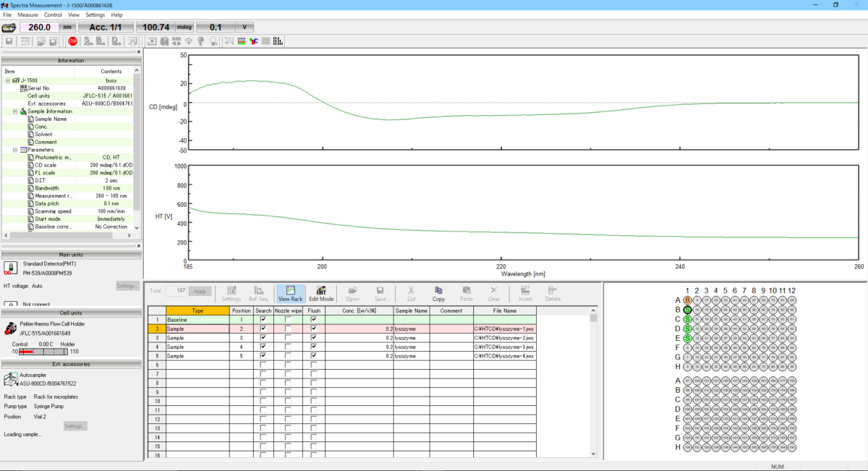Click the Sample measurement (S arrow) icon

88,41
